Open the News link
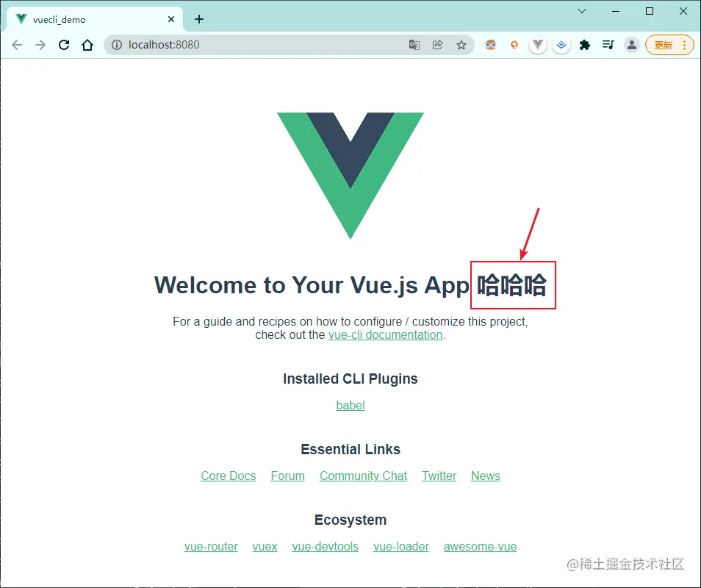The image size is (701, 588). coord(486,476)
